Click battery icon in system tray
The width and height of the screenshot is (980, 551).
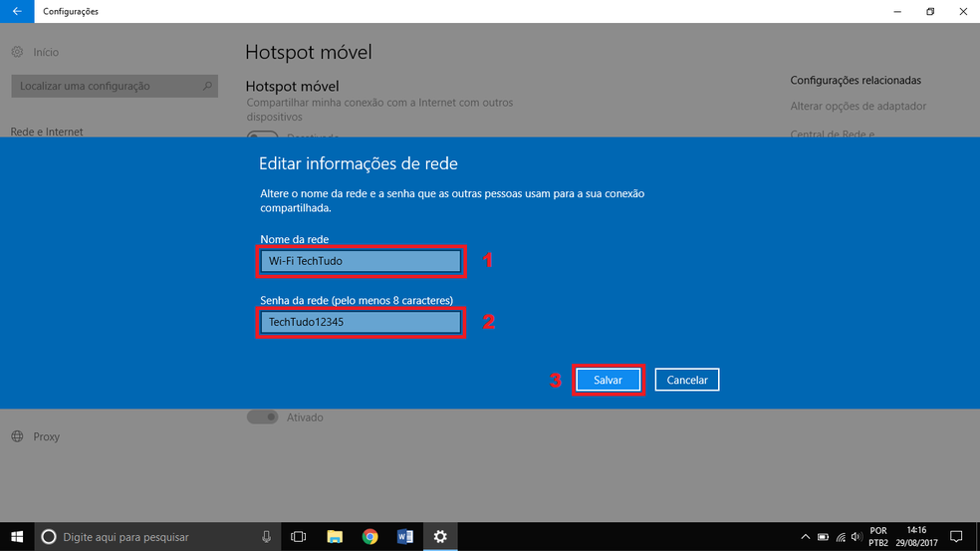823,537
